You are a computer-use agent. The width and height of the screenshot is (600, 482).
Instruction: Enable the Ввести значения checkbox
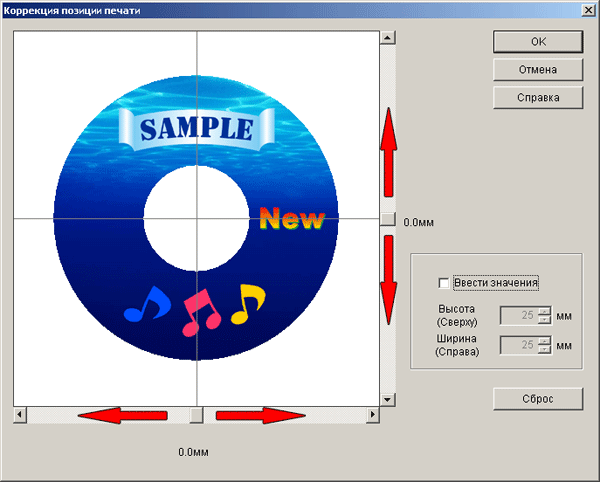coord(443,283)
